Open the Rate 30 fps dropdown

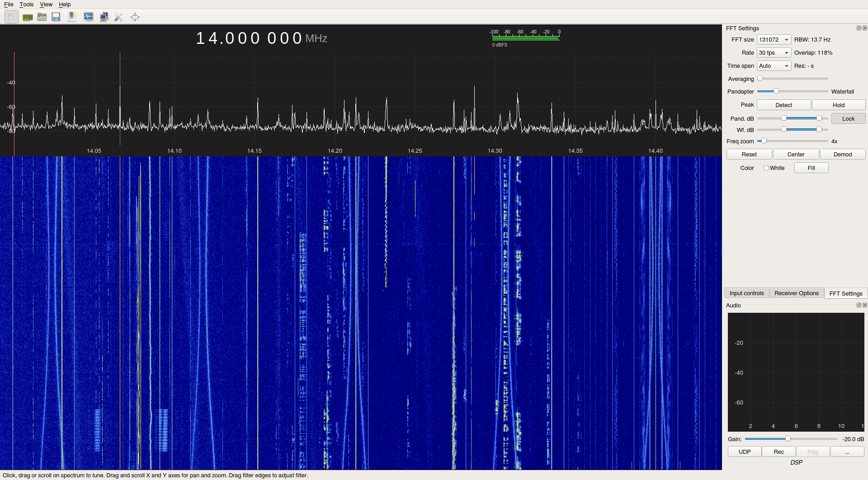point(774,53)
